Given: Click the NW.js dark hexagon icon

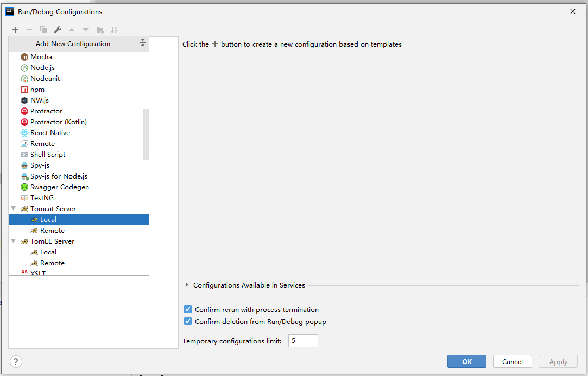Looking at the screenshot, I should pos(24,100).
